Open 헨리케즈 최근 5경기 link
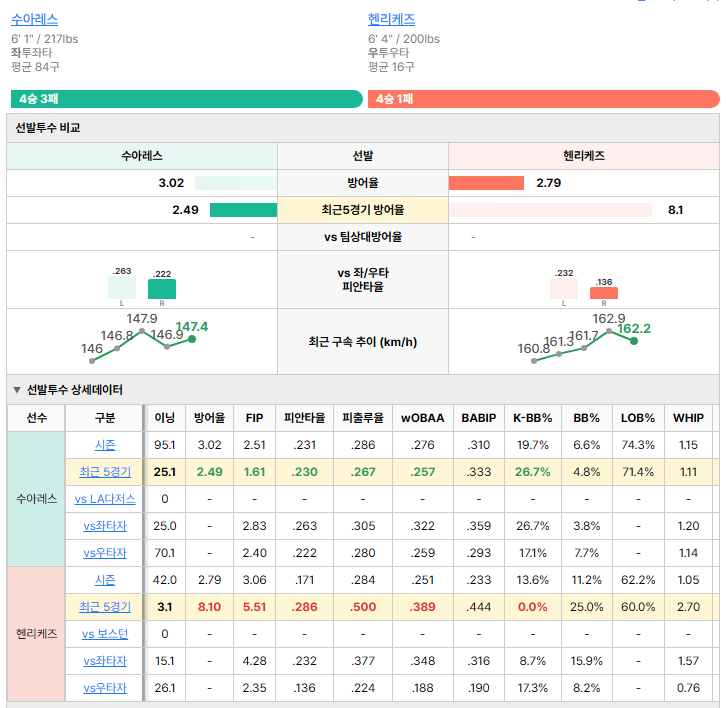 (x=105, y=607)
